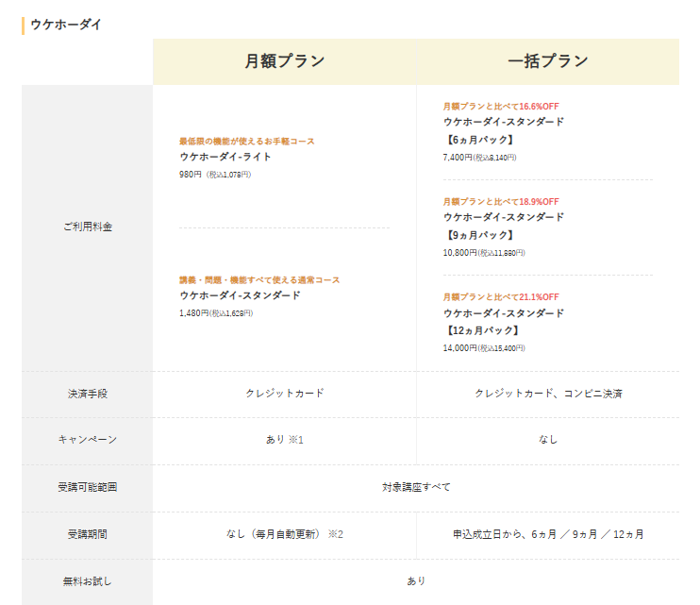Open the ※2 auto-renewal footnote reference

336,534
